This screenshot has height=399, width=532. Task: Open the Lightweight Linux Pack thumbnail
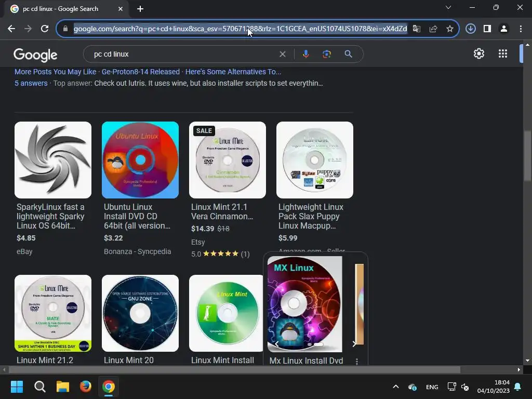[314, 160]
